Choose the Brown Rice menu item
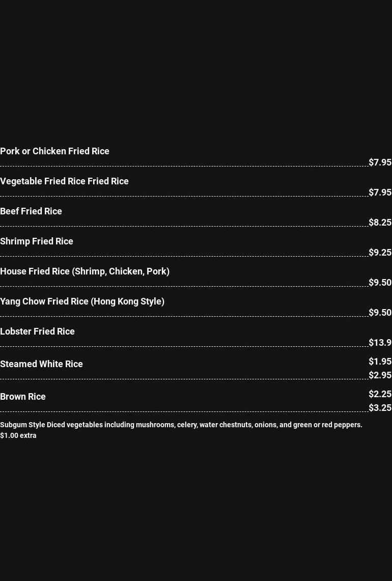The image size is (392, 581). click(23, 397)
